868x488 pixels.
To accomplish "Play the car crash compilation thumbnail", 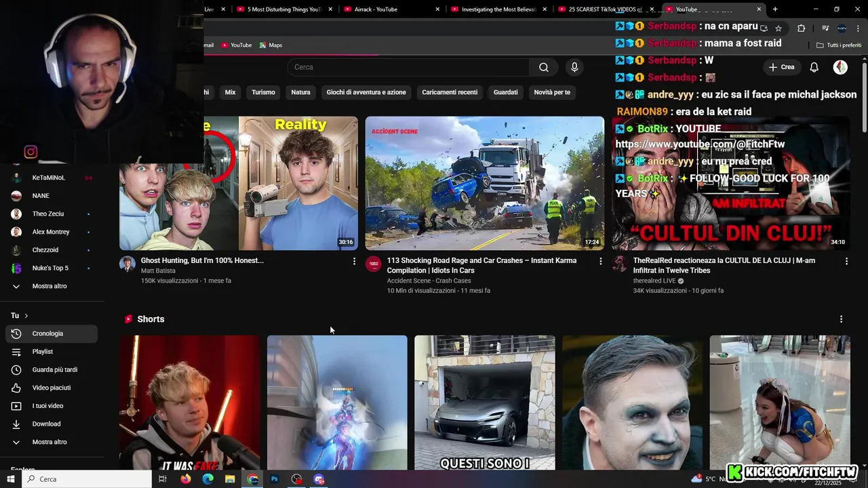I will click(x=485, y=184).
